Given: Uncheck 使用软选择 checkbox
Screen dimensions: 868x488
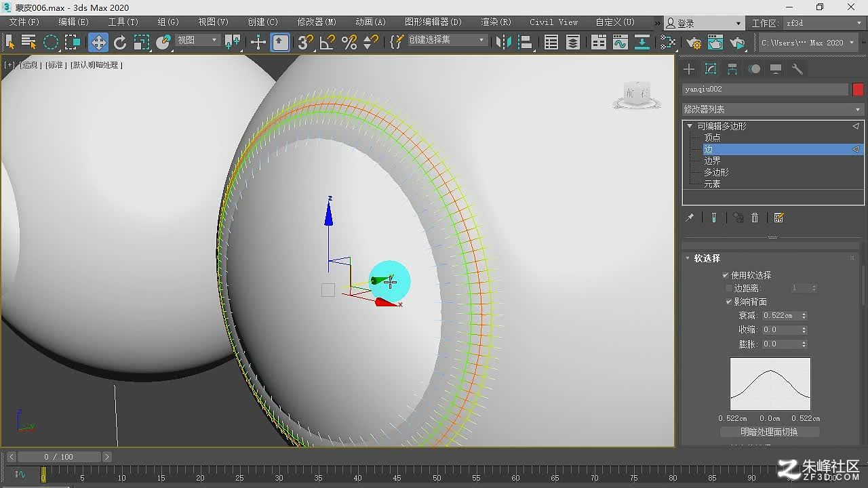Looking at the screenshot, I should click(726, 275).
